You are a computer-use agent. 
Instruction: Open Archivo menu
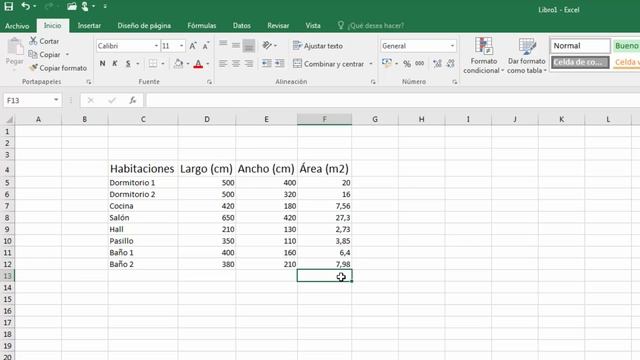pyautogui.click(x=17, y=26)
